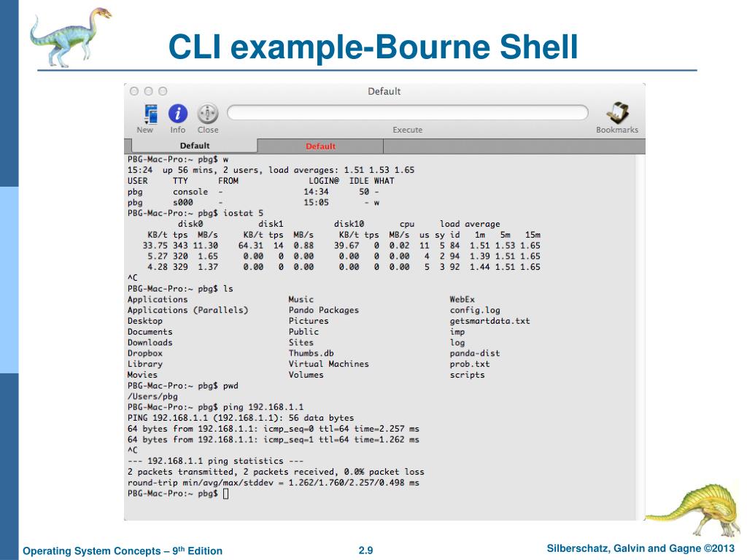This screenshot has height=560, width=747.
Task: Click the uptime line starting '15:24'
Action: [271, 170]
